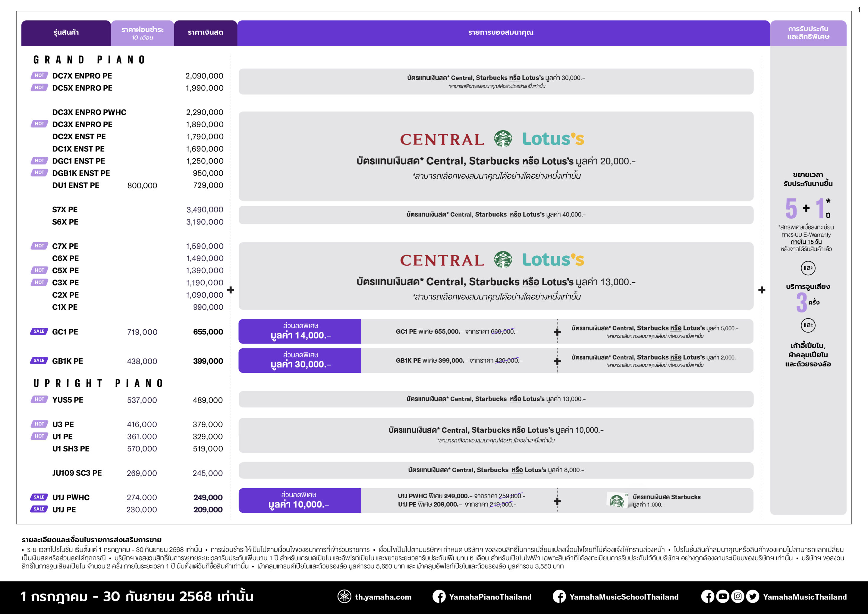The height and width of the screenshot is (614, 868).
Task: Click the S7X PE cash price 3,490,000
Action: [205, 210]
